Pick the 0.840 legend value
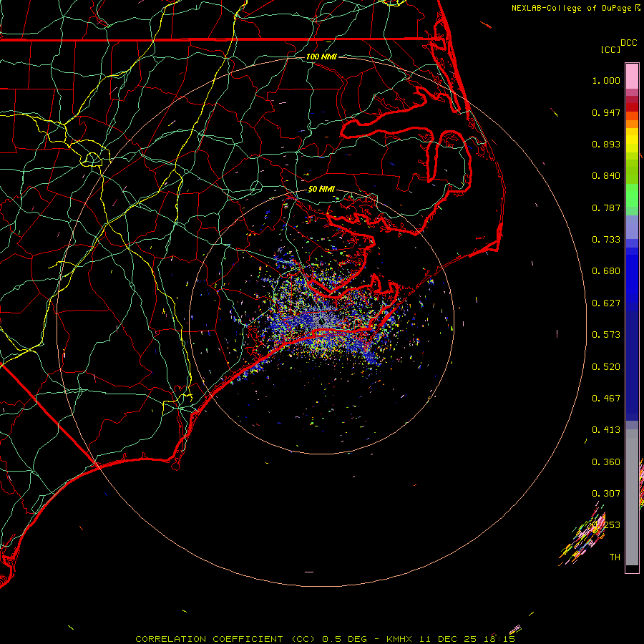The image size is (644, 644). (x=606, y=176)
